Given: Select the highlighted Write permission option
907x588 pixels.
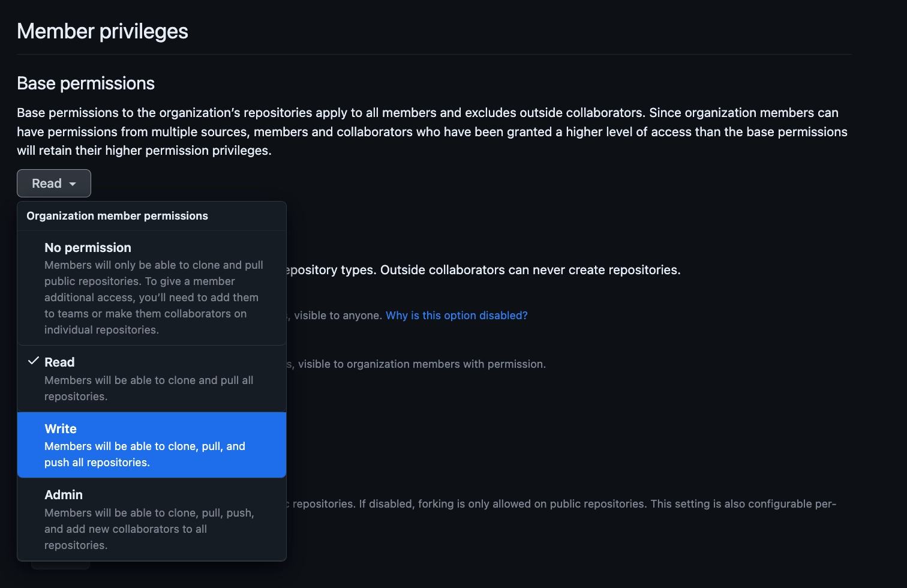Looking at the screenshot, I should coord(151,445).
